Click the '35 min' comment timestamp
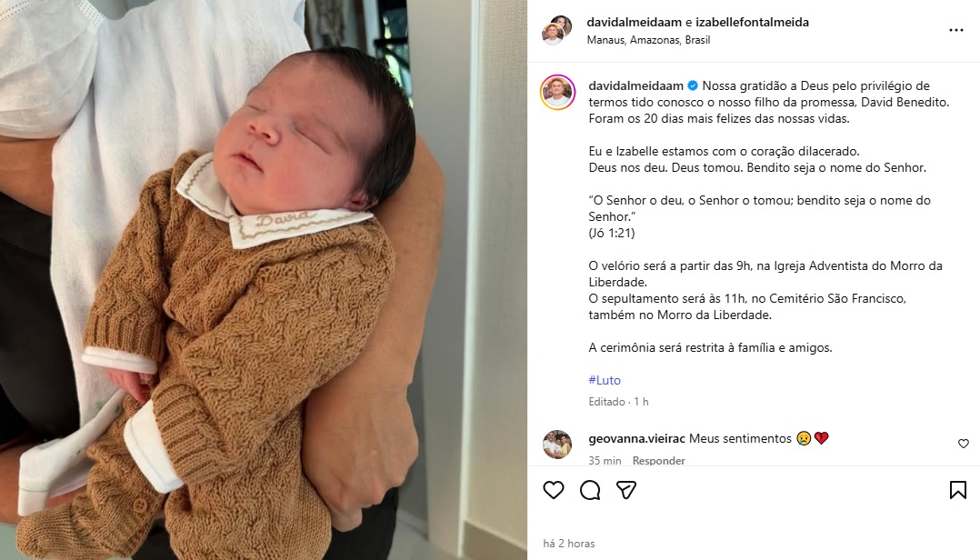The image size is (980, 560). [605, 461]
